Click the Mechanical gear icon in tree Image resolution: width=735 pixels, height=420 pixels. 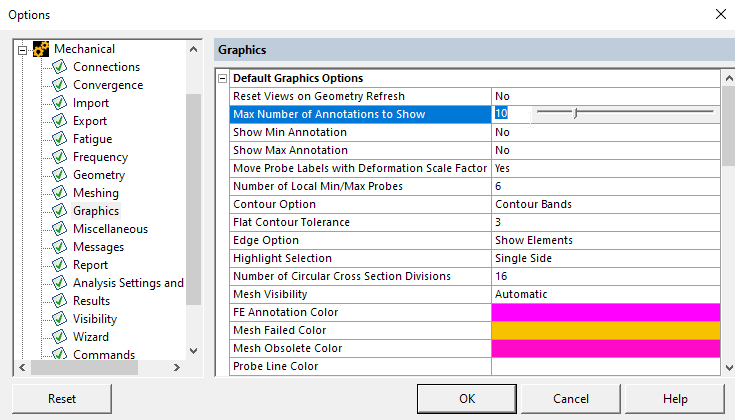[x=41, y=49]
